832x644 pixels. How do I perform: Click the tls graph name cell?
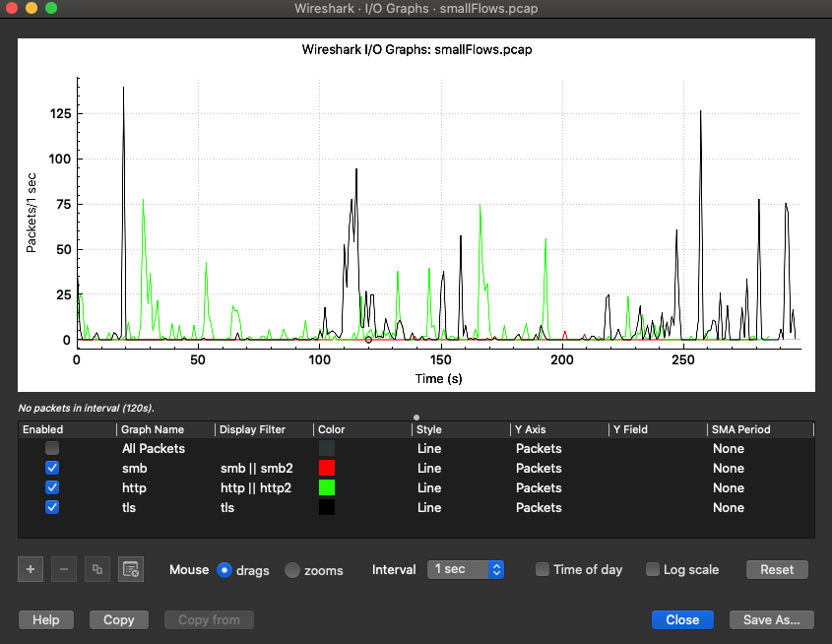[129, 508]
